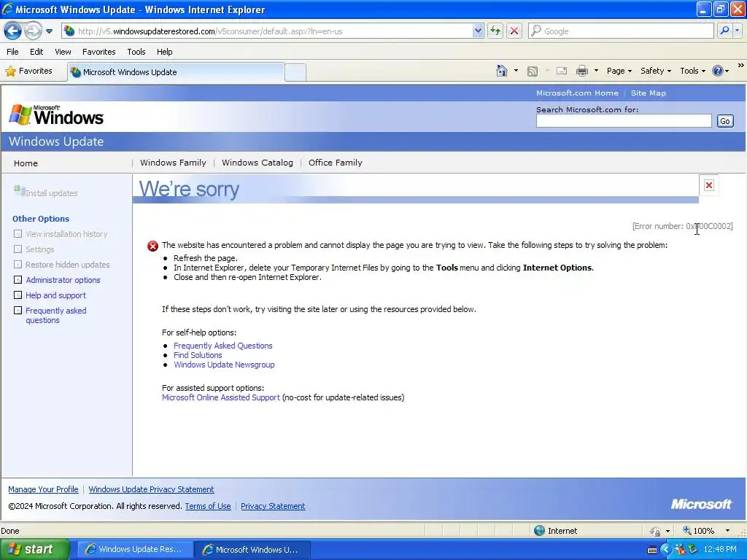The width and height of the screenshot is (747, 560).
Task: Open Administrator options
Action: pyautogui.click(x=63, y=280)
